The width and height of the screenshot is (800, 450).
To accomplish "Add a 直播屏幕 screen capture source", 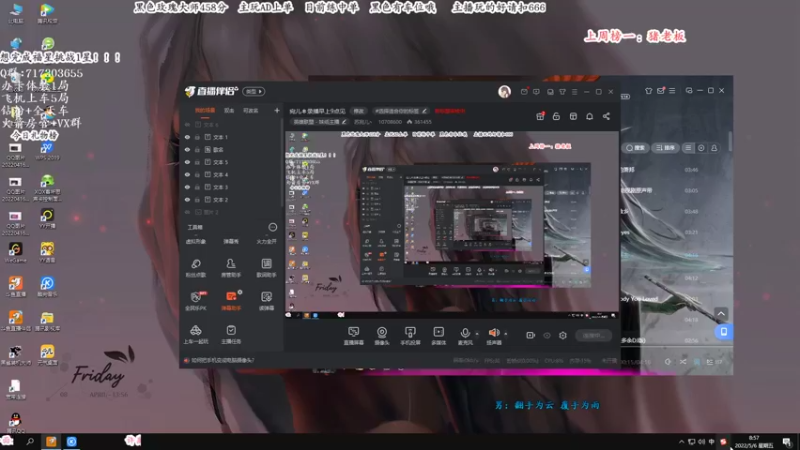I will tap(354, 336).
